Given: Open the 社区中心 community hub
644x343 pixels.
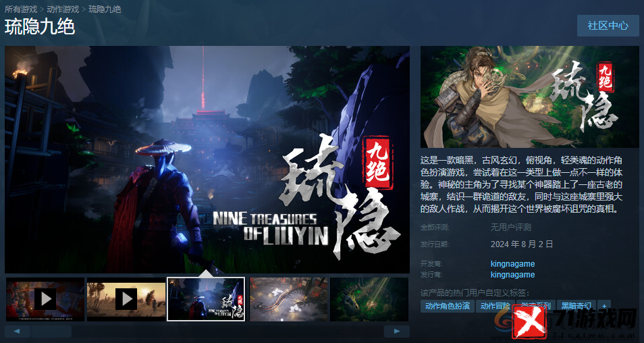Looking at the screenshot, I should point(608,26).
